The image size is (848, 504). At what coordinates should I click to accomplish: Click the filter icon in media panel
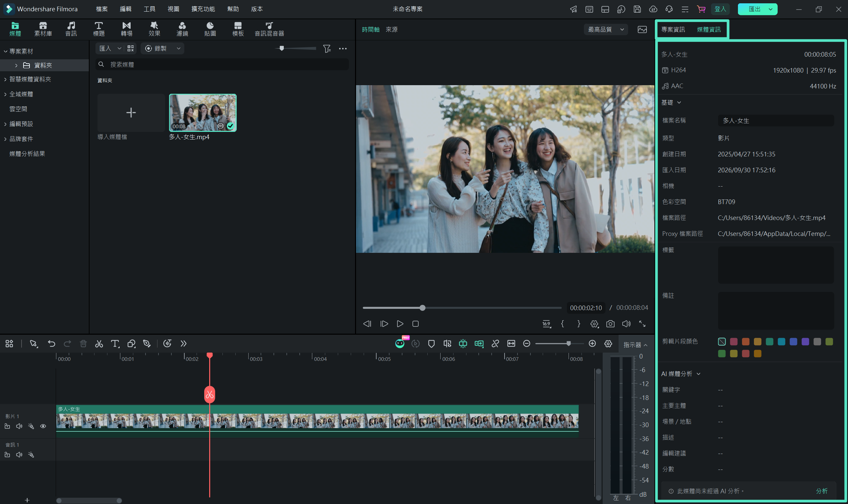click(327, 49)
